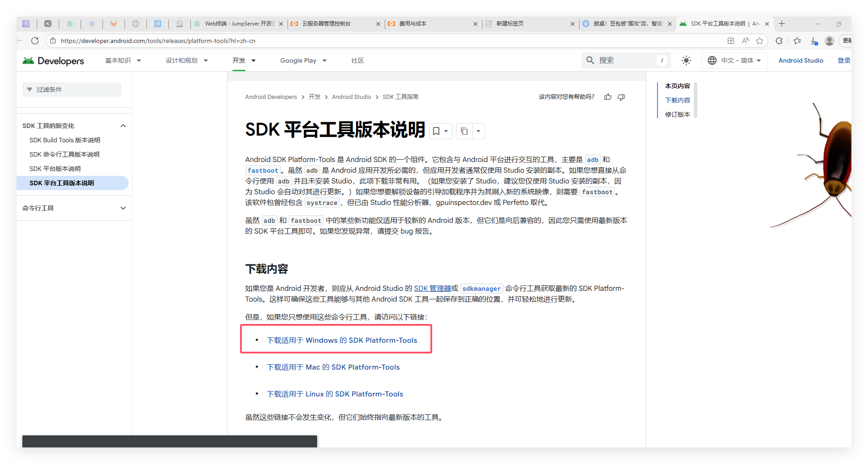Open browser downloads with download arrow icon
The height and width of the screenshot is (464, 868).
coord(813,41)
